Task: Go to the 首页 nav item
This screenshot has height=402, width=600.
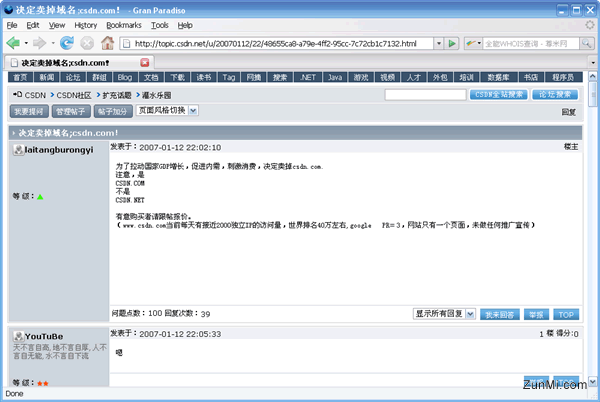Action: coord(21,77)
